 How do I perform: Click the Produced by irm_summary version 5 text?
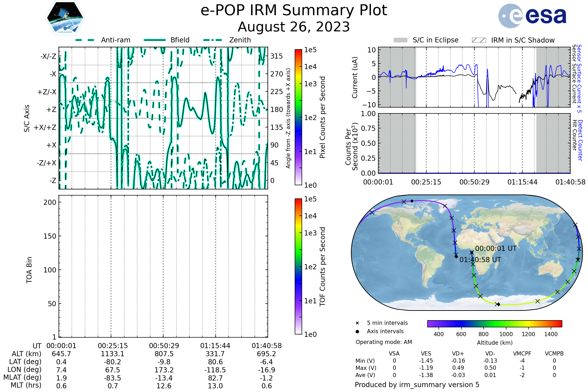(417, 385)
